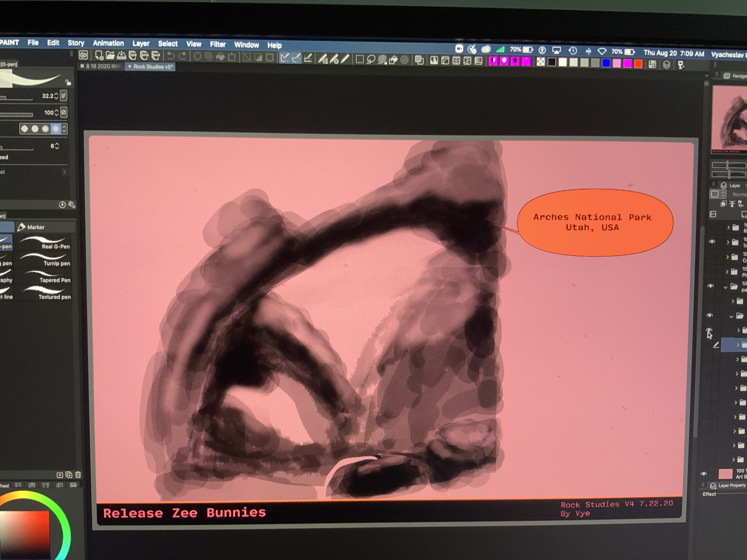
Task: Select the rectangle marquee selection icon
Action: 360,60
